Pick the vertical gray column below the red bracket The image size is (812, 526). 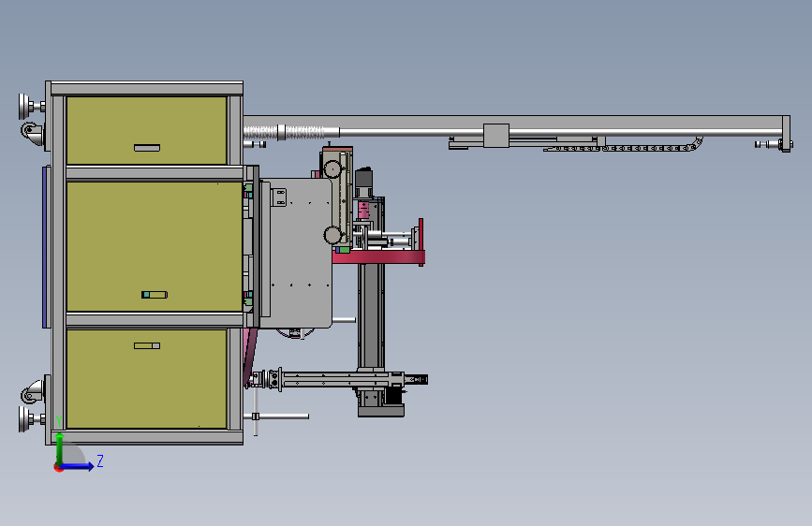coord(371,315)
